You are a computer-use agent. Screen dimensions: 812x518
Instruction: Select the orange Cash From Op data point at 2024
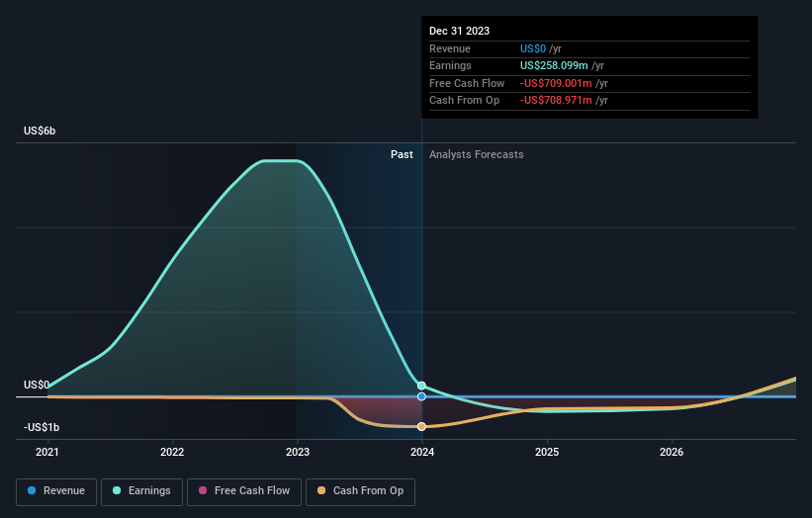(x=421, y=426)
